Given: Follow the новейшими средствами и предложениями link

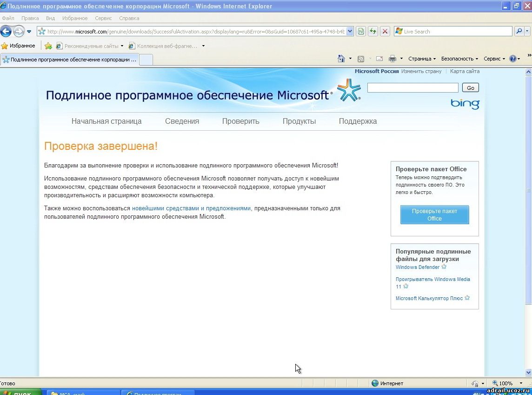Looking at the screenshot, I should pos(191,208).
